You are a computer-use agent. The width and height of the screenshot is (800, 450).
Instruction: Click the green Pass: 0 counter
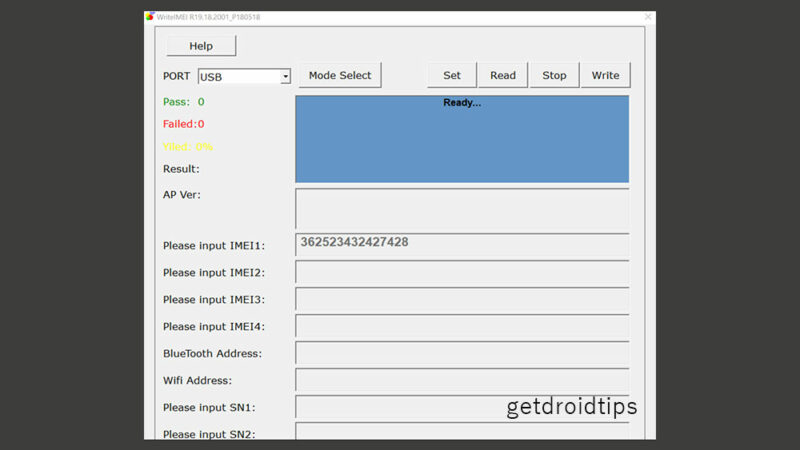coord(184,102)
